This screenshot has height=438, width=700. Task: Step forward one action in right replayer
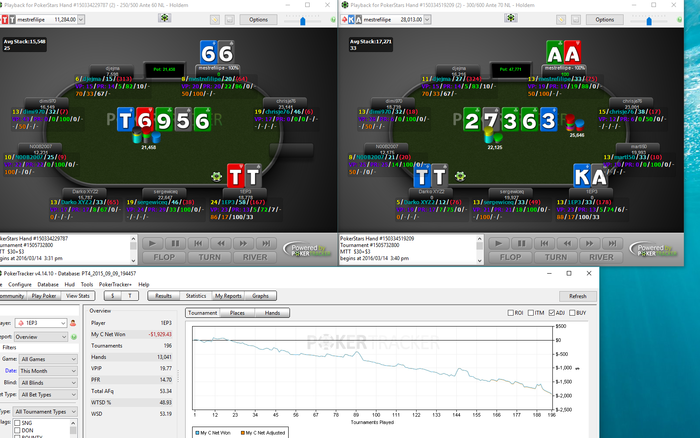(590, 243)
